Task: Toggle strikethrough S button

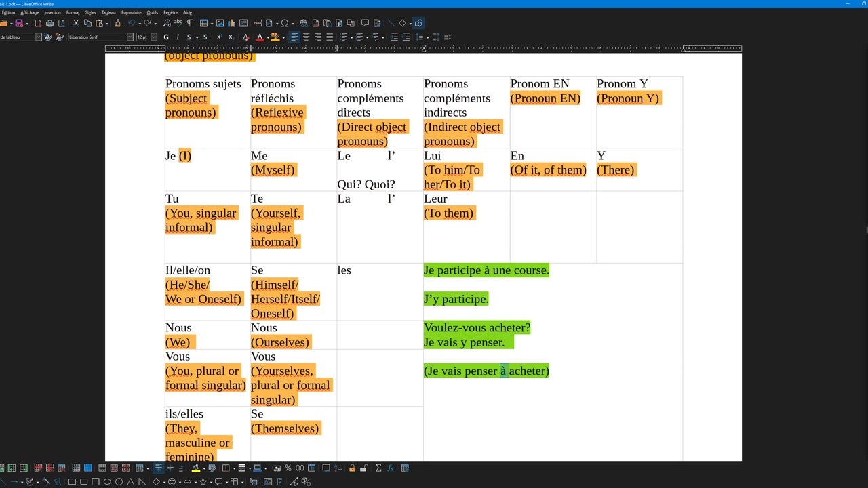Action: [x=205, y=37]
